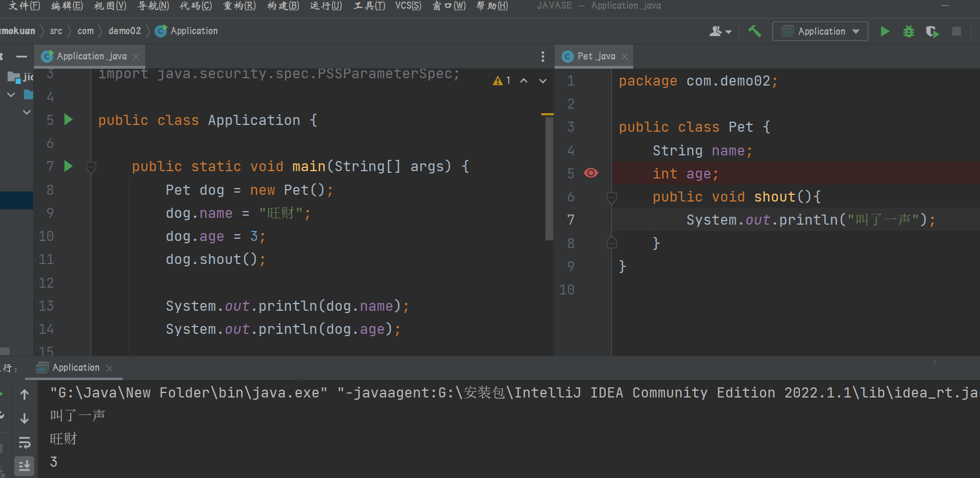Screen dimensions: 980x478
Task: Click the gutter run arrow beside main method
Action: [x=69, y=166]
